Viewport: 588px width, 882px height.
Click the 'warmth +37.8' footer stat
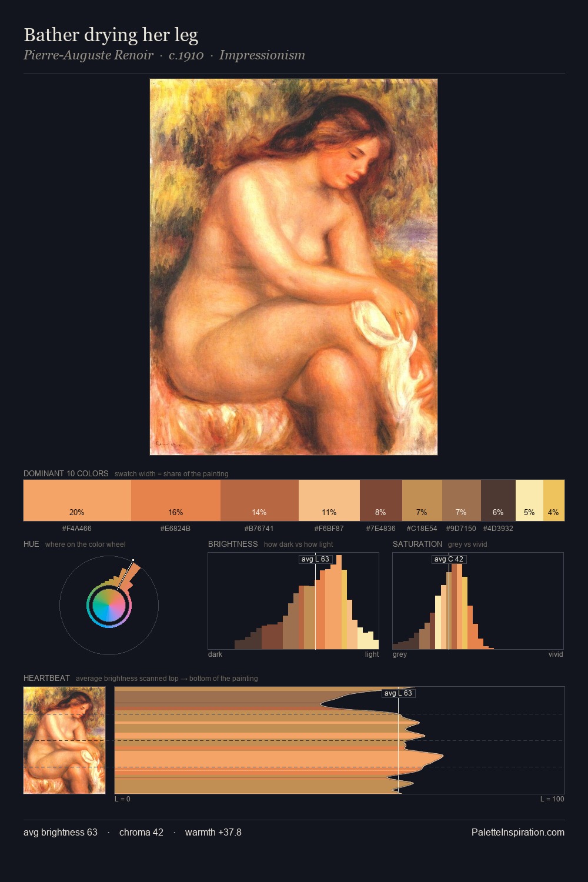click(x=213, y=833)
